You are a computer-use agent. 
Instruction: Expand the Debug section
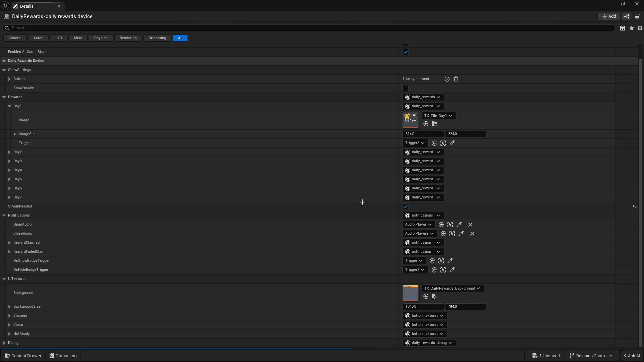coord(4,343)
